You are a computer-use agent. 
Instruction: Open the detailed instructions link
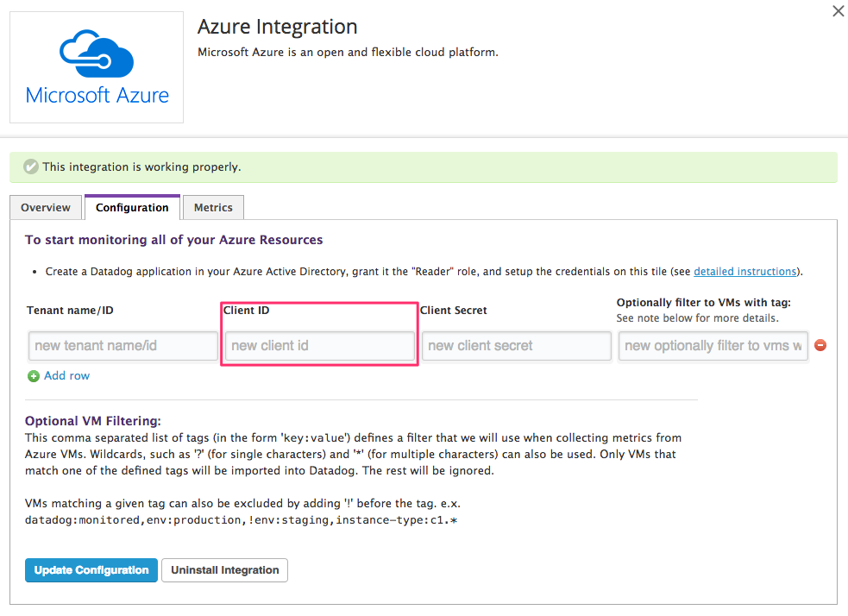click(744, 271)
